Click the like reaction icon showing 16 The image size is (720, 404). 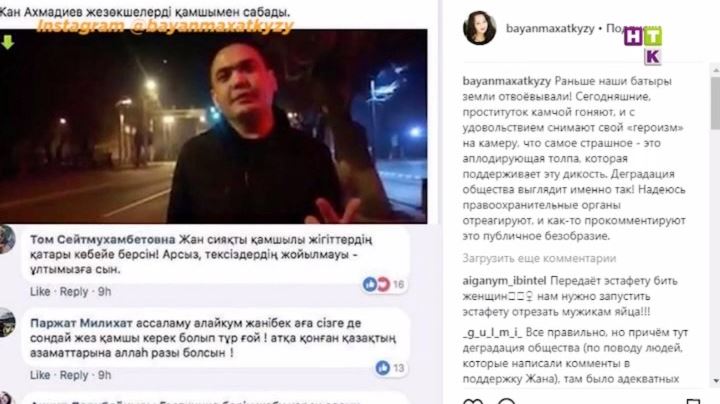[370, 284]
